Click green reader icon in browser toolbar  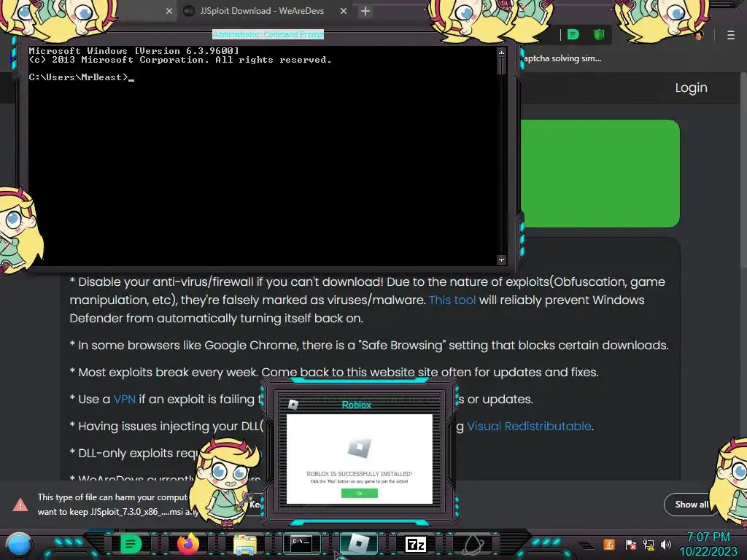pyautogui.click(x=573, y=34)
